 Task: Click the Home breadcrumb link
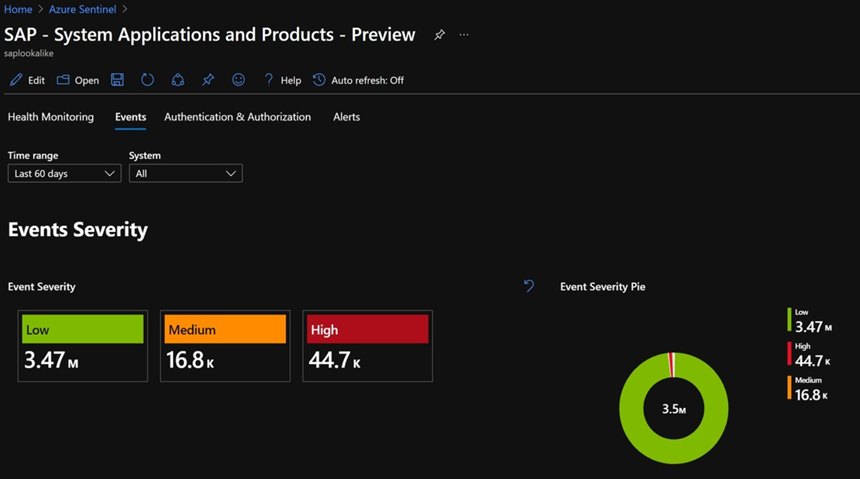click(18, 9)
